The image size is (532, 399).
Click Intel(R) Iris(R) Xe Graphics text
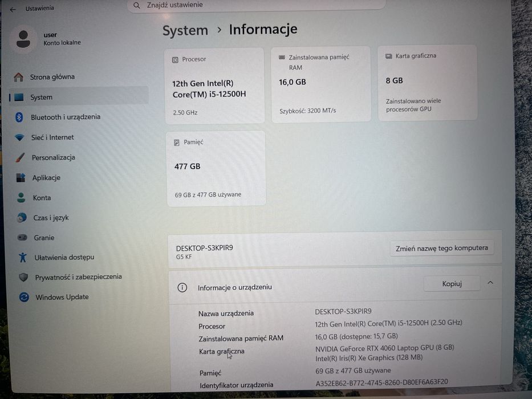click(369, 358)
